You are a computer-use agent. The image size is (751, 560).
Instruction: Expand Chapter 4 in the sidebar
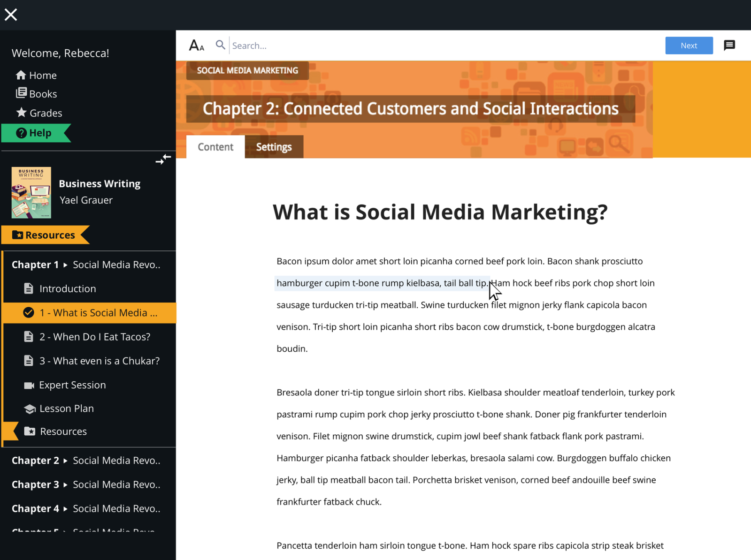point(35,508)
